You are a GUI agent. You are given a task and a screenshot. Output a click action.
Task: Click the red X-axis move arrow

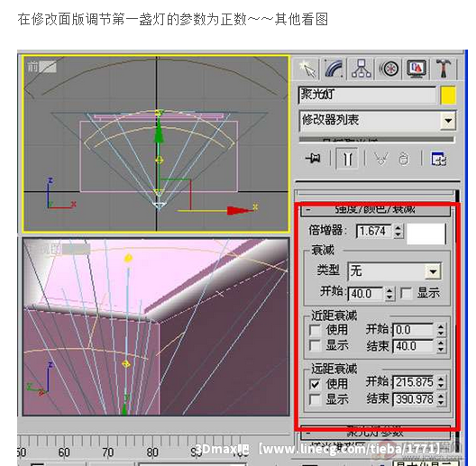[x=240, y=211]
